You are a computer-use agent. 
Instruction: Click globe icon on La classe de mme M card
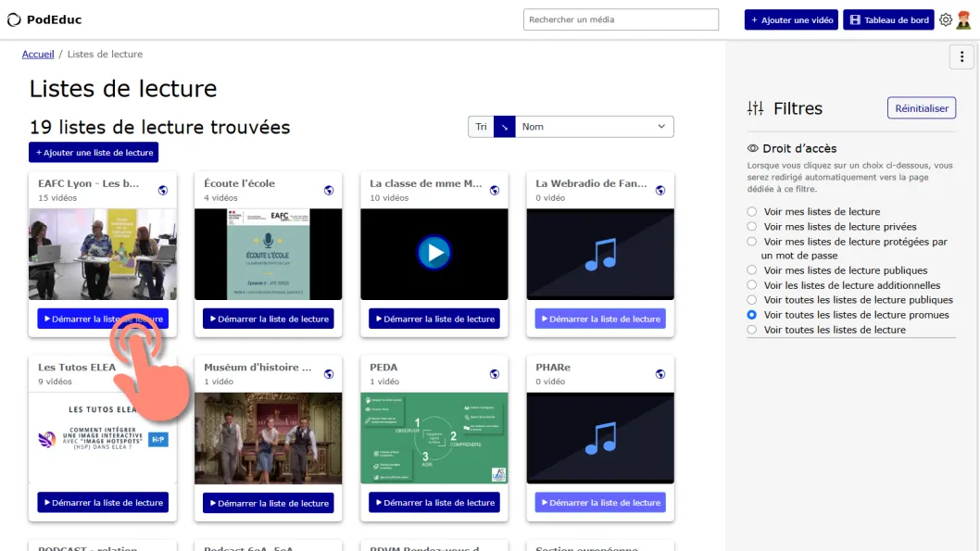click(x=495, y=191)
